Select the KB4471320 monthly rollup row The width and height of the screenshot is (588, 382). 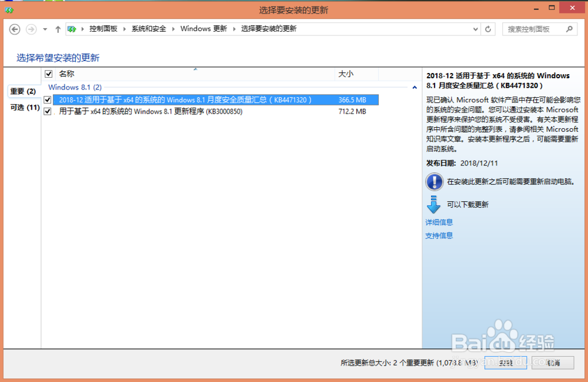point(216,100)
